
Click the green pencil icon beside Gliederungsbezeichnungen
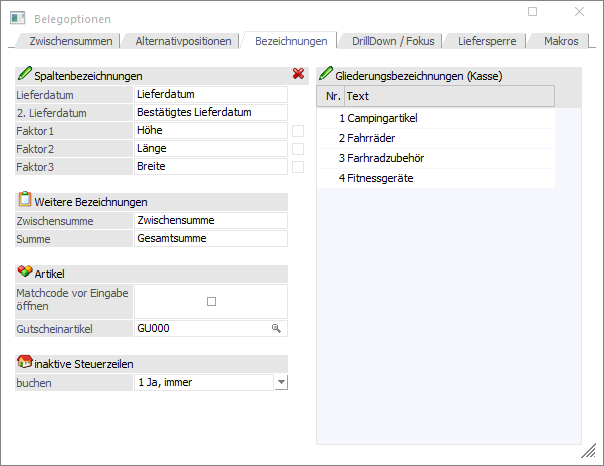coord(325,74)
